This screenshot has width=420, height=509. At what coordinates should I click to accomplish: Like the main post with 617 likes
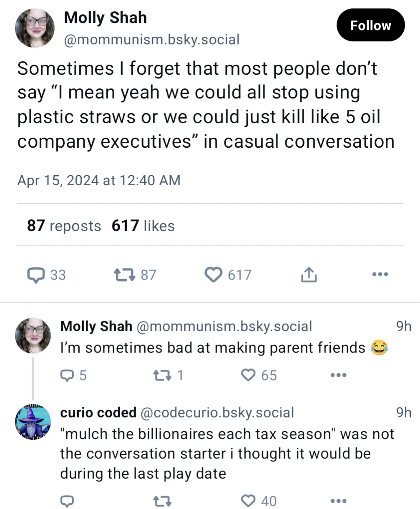(214, 275)
